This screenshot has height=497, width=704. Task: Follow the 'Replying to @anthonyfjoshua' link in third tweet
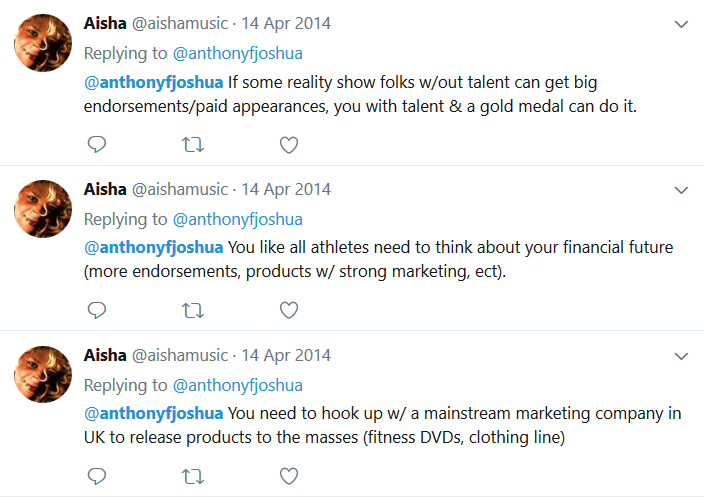pyautogui.click(x=237, y=385)
